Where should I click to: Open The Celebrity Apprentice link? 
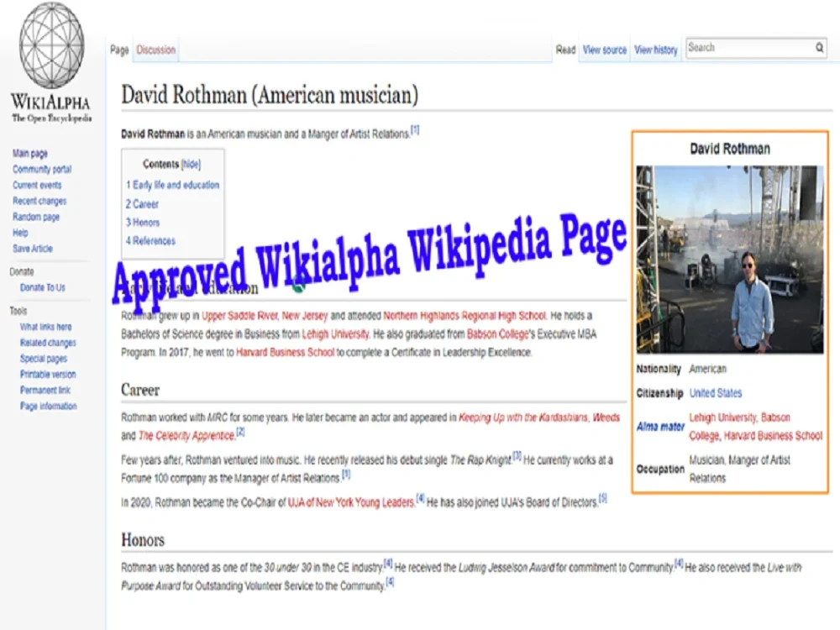point(186,436)
